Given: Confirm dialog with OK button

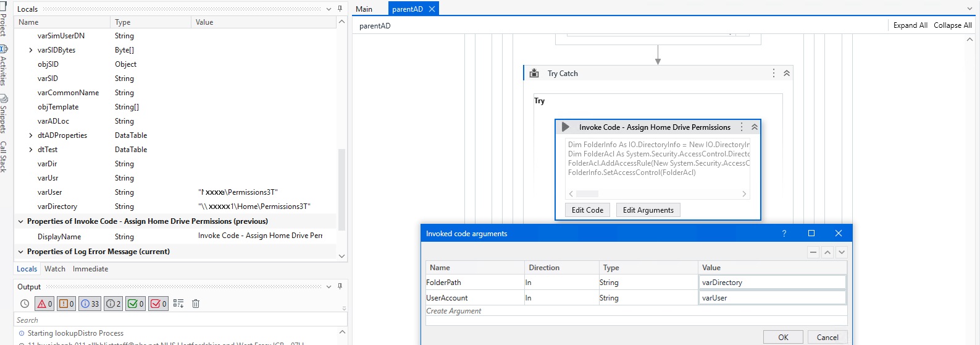Looking at the screenshot, I should coord(783,337).
